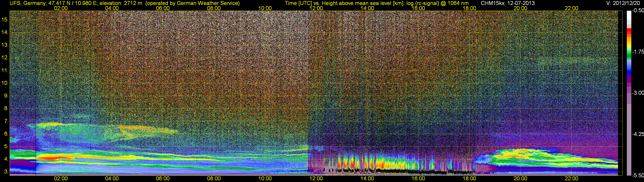
Task: Click the colorbar value '-4.25'
Action: tap(638, 134)
